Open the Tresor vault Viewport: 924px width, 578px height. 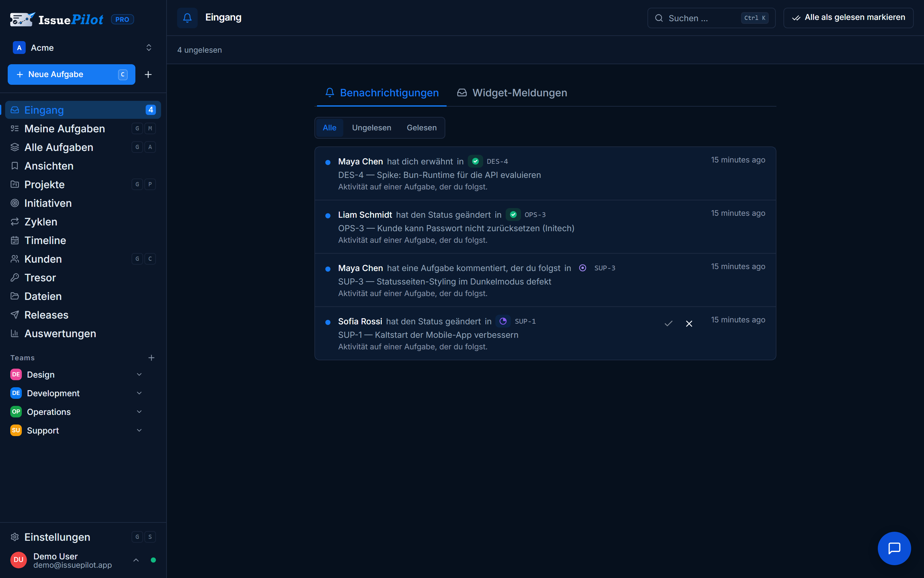click(83, 277)
